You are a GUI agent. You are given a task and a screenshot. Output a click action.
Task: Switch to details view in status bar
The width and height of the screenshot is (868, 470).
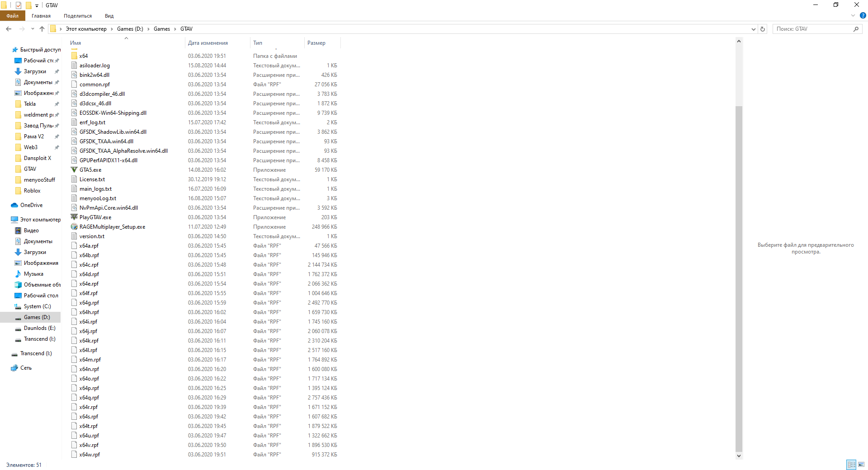[x=851, y=465]
